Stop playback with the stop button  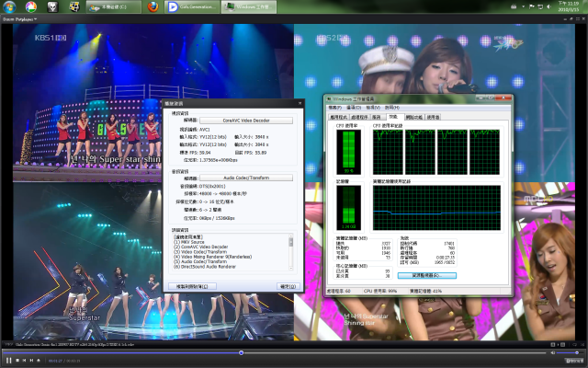[17, 361]
